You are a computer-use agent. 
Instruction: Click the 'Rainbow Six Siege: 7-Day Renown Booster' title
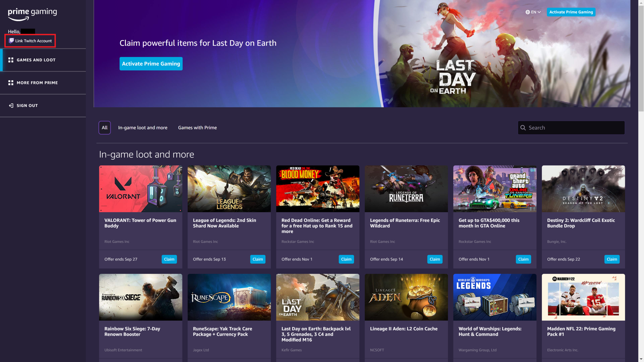(132, 331)
